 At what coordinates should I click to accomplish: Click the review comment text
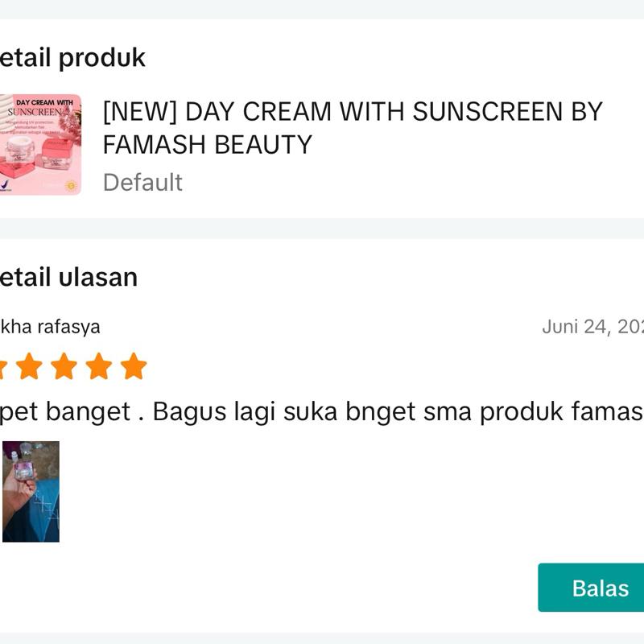point(322,411)
